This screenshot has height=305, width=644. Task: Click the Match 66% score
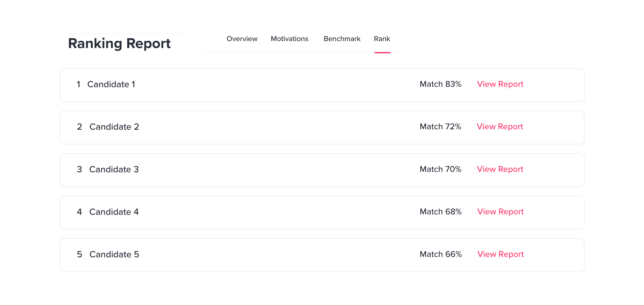pos(440,254)
